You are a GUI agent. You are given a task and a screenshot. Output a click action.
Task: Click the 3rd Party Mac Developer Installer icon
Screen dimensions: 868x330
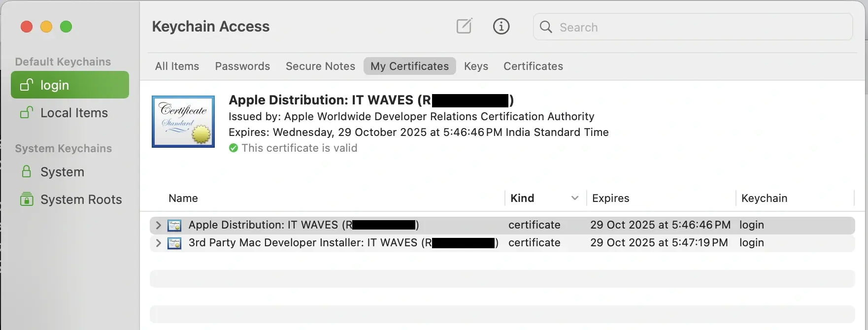pos(174,243)
